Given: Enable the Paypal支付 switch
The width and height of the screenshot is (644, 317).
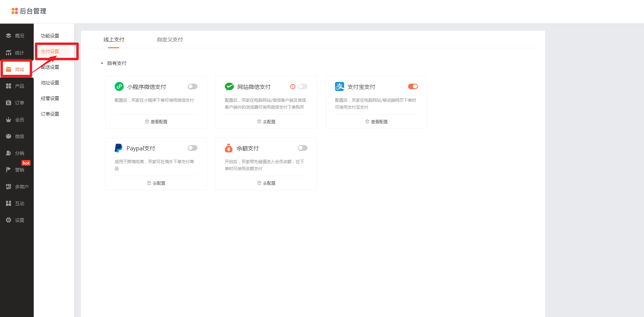Looking at the screenshot, I should click(193, 148).
